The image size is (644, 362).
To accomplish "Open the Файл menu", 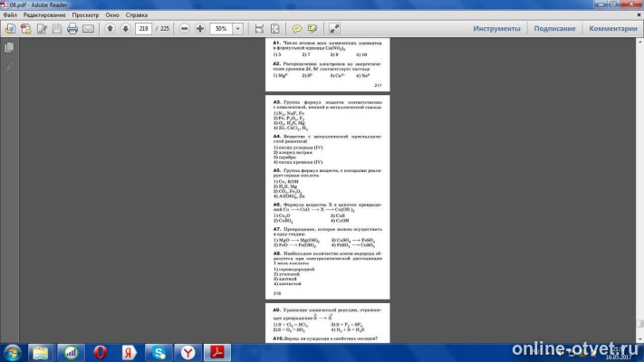I will (x=10, y=15).
